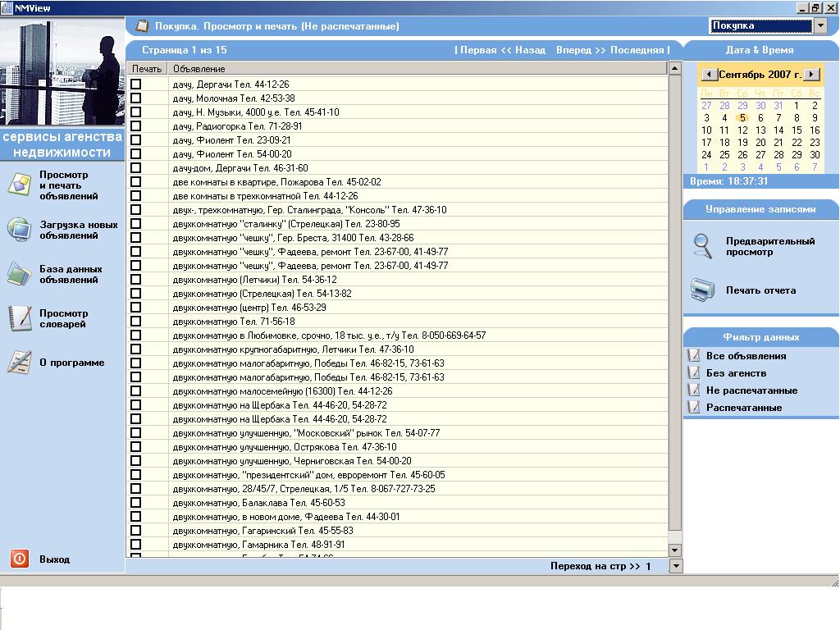Toggle checkbox for Любимовке срочно ad

click(136, 335)
